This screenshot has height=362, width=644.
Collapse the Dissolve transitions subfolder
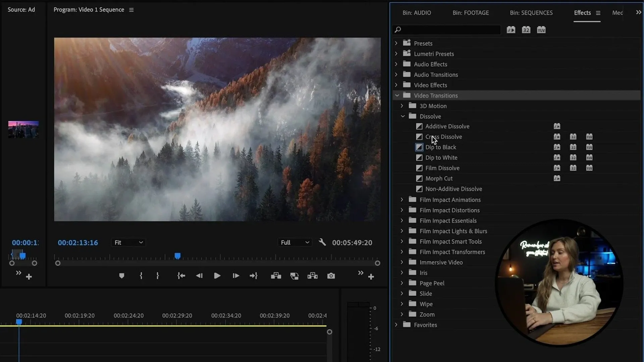click(x=402, y=116)
